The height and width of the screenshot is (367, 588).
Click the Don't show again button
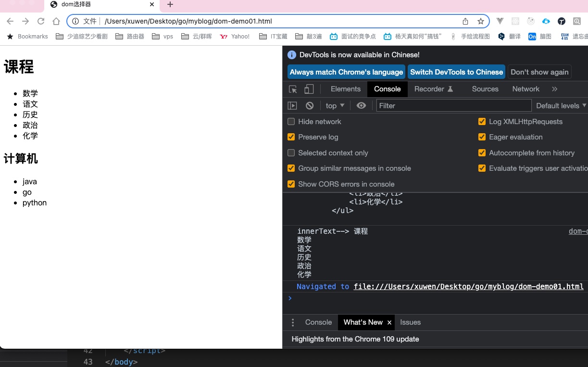click(x=539, y=72)
